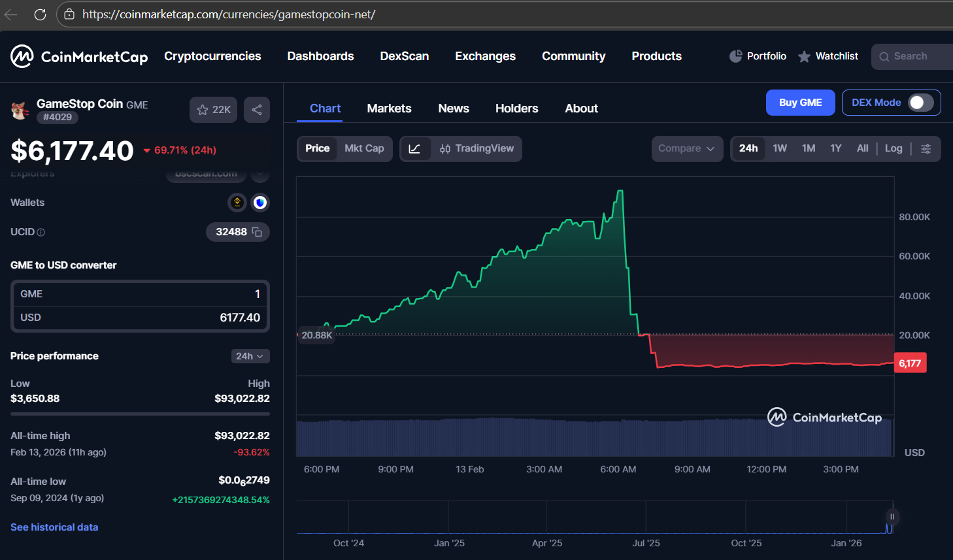Click the -93.62% all-time high change

(252, 452)
